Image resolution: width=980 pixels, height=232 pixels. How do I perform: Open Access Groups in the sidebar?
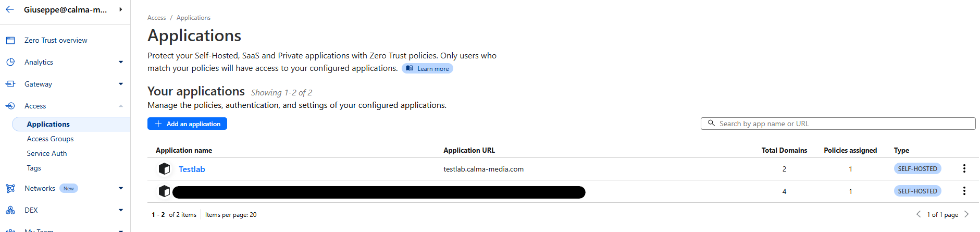[50, 139]
